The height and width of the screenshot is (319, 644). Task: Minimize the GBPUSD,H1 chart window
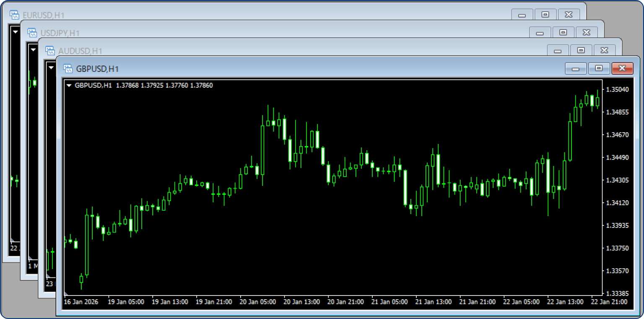pyautogui.click(x=576, y=68)
